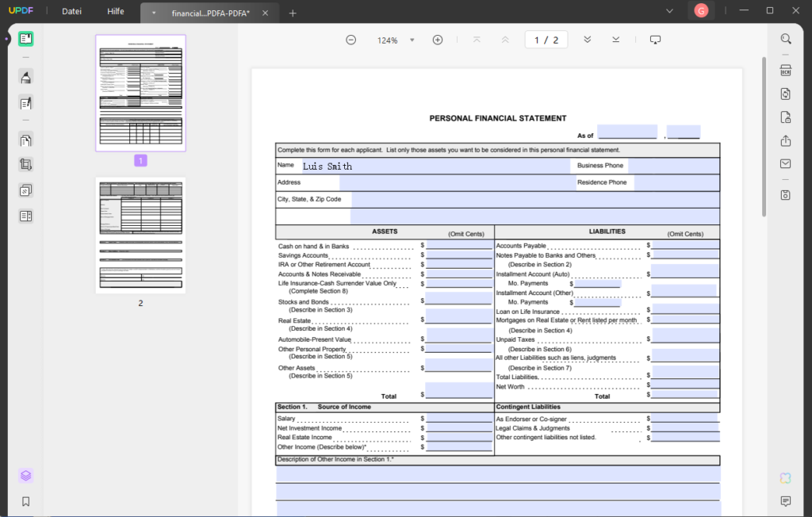Click the zoom in plus button

[438, 40]
